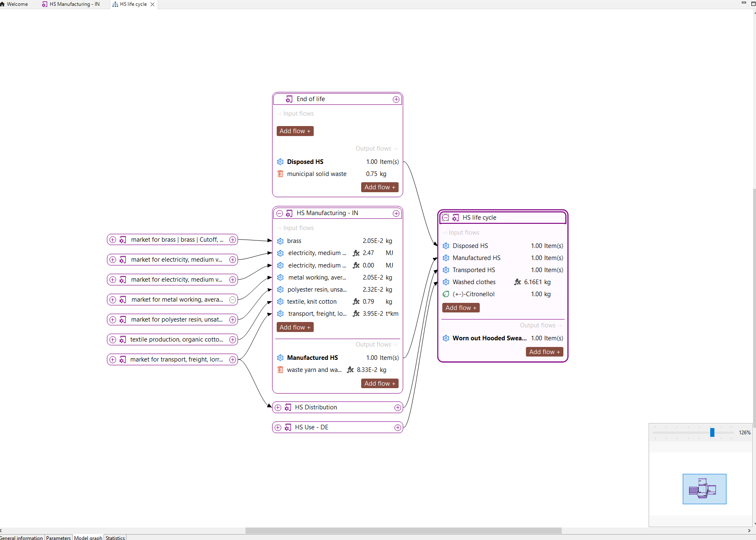Viewport: 756px width, 540px height.
Task: Collapse outputs of market for metal working node
Action: 233,300
